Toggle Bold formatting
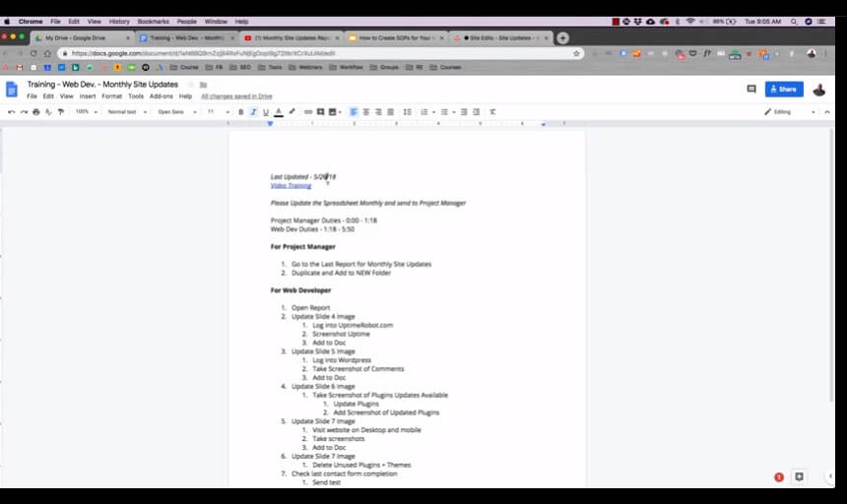The width and height of the screenshot is (847, 504). tap(241, 111)
